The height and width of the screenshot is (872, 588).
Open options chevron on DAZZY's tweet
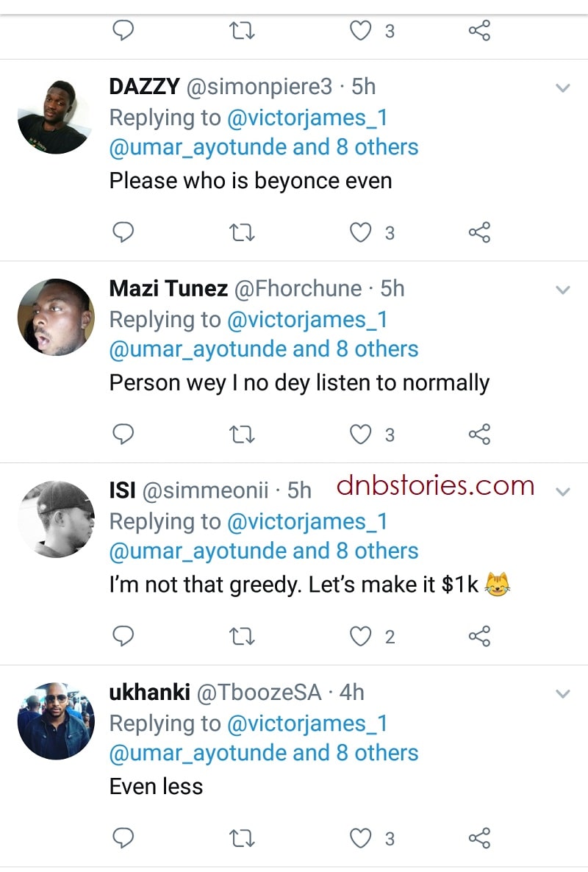(563, 88)
